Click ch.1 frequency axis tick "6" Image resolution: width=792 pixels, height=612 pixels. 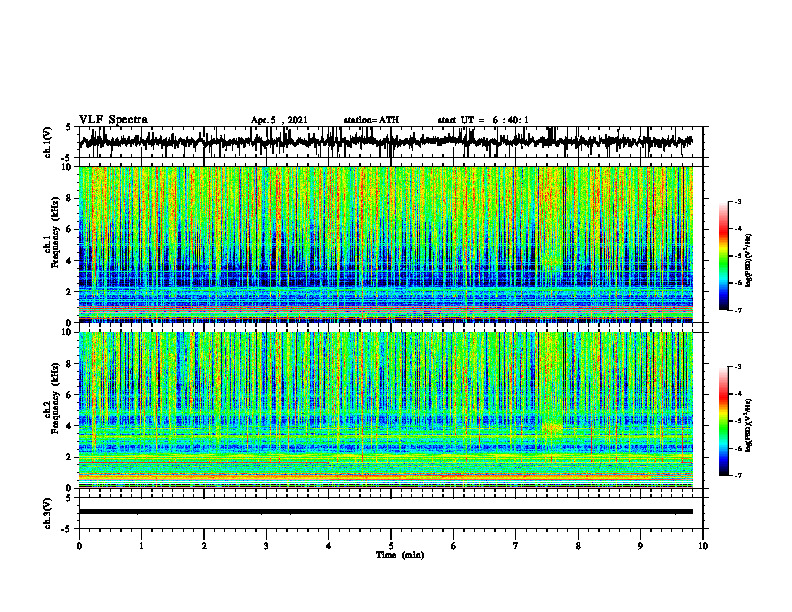[69, 230]
